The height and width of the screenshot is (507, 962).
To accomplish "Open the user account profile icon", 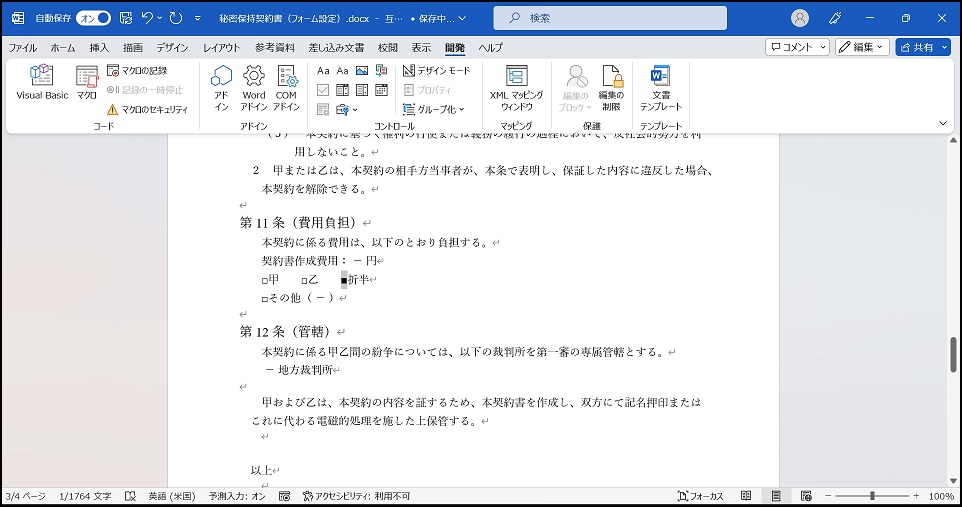I will tap(799, 18).
